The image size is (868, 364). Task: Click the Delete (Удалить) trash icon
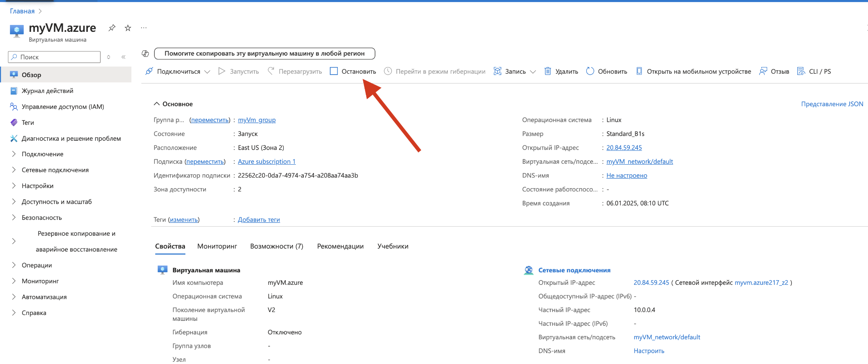point(547,71)
